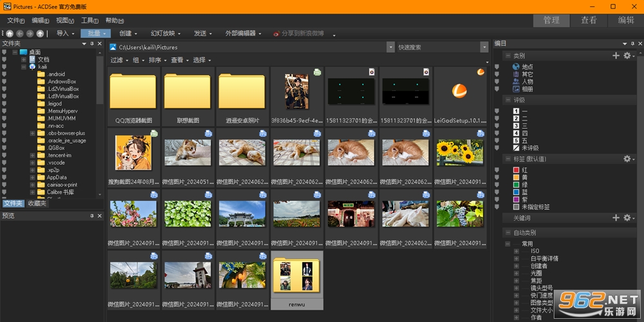
Task: Select the red 红 label swatch
Action: coord(516,170)
